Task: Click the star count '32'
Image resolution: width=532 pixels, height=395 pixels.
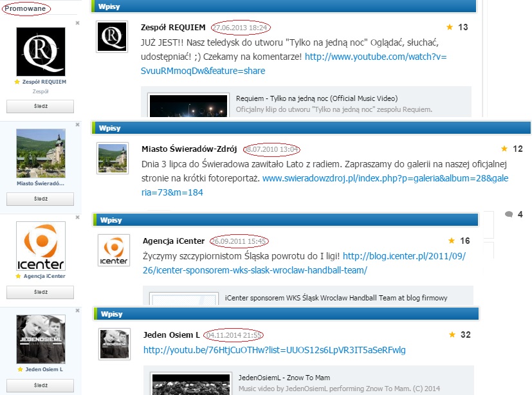Action: (x=466, y=335)
